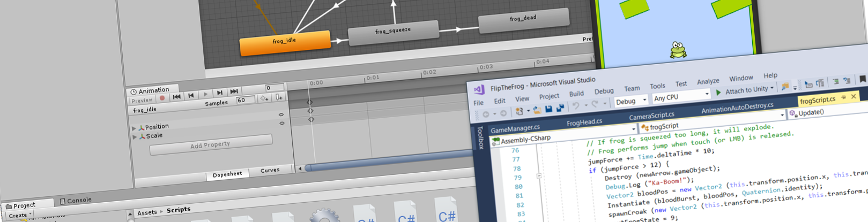This screenshot has width=868, height=222.
Task: Click the Add Property button
Action: (x=211, y=145)
